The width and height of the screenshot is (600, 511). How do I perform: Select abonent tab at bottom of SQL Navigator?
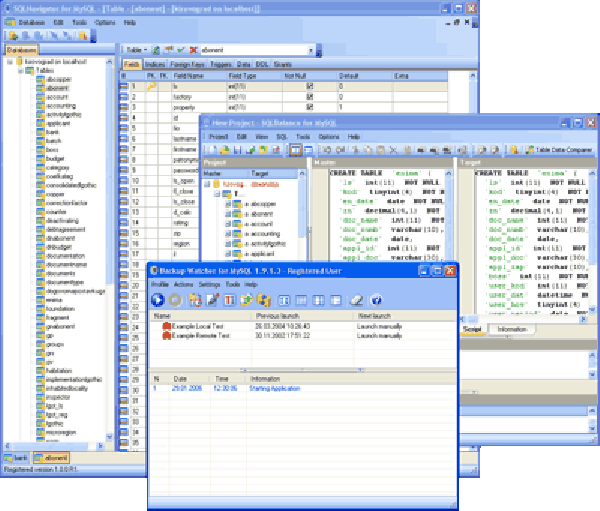[x=51, y=457]
